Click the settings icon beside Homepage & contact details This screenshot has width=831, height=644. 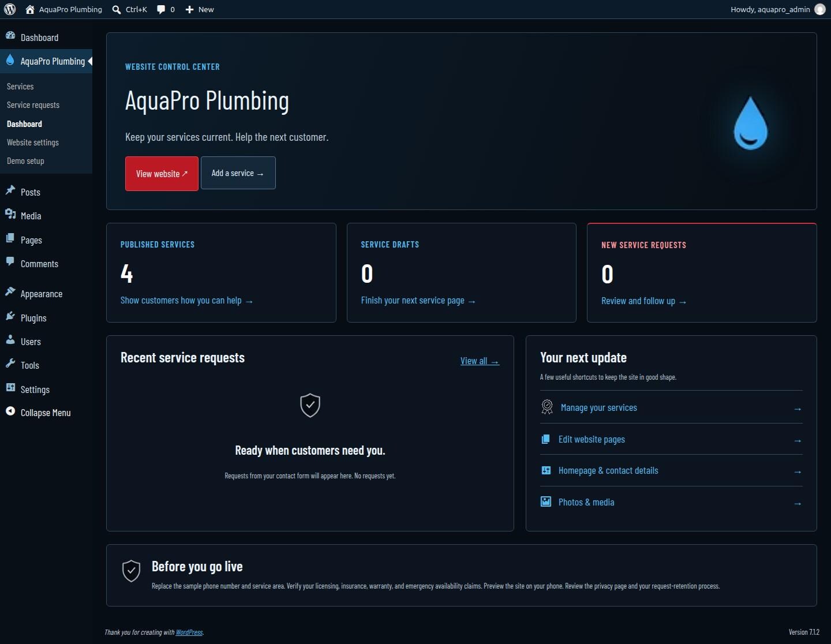click(546, 471)
